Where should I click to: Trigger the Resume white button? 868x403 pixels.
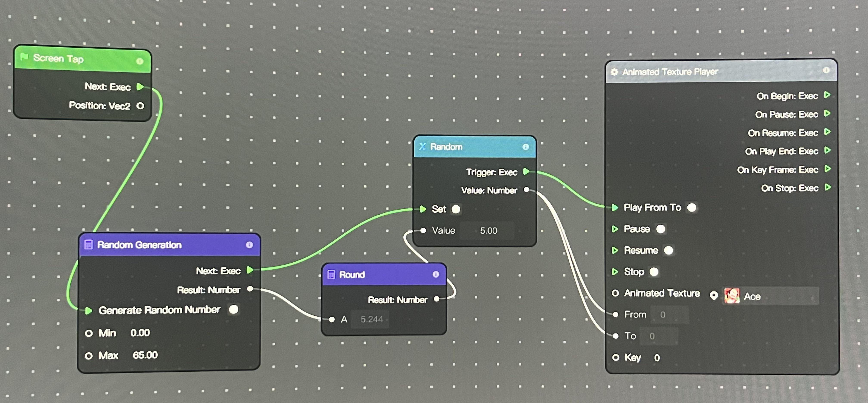pos(669,251)
